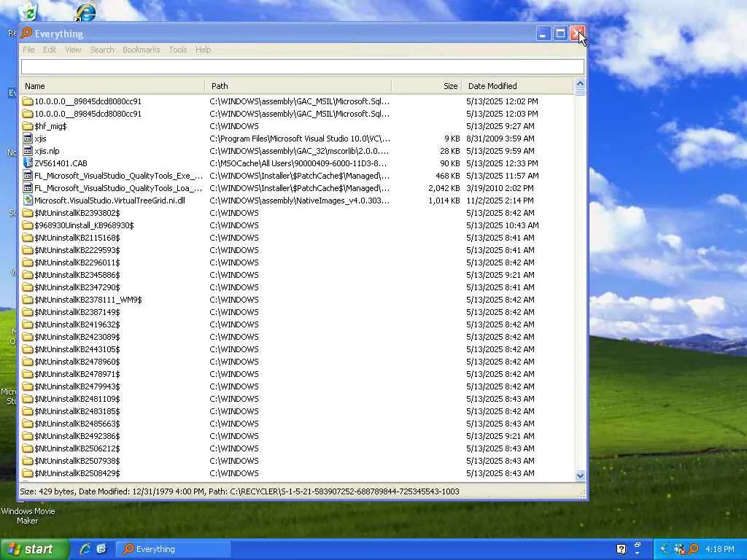
Task: Click date 11/2/2025 2:14 PM cell
Action: pos(500,201)
